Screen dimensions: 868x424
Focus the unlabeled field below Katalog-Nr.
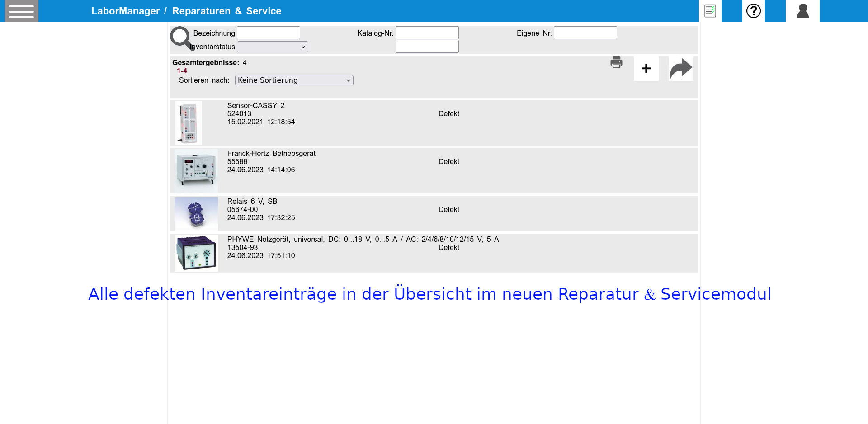point(427,47)
